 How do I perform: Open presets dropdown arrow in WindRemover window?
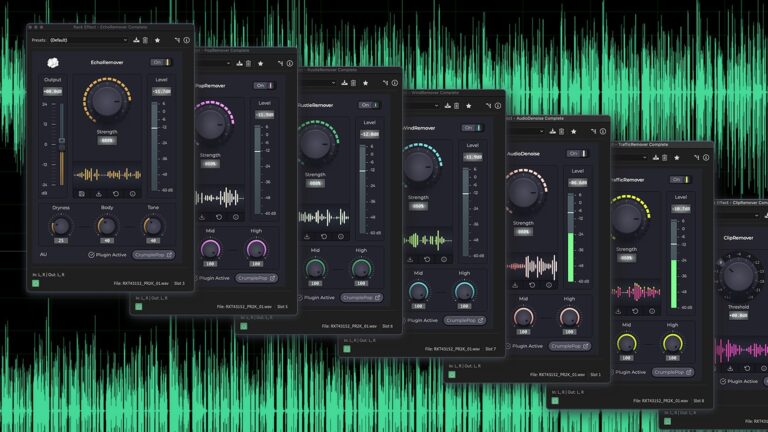(x=436, y=106)
